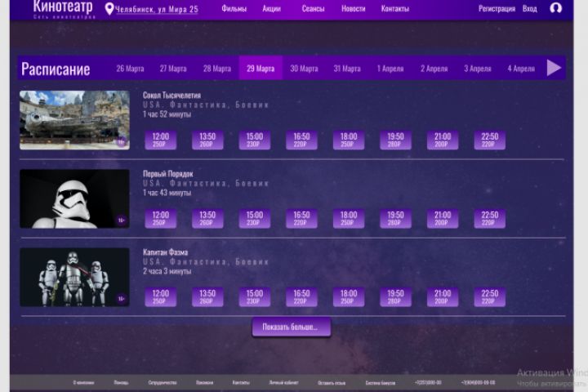This screenshot has height=392, width=588.
Task: Pick the 15:00 showtime for Сокол Тысячелетия
Action: point(255,140)
